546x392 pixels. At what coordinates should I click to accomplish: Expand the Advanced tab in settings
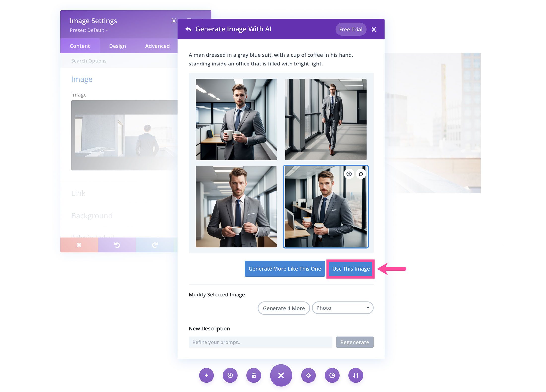157,46
